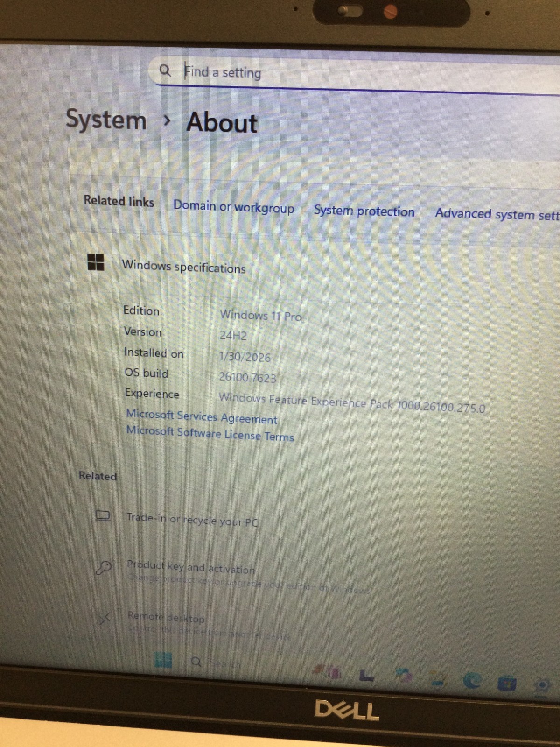Click the laptop icon beside Trade-in option
Viewport: 560px width, 747px height.
click(103, 516)
